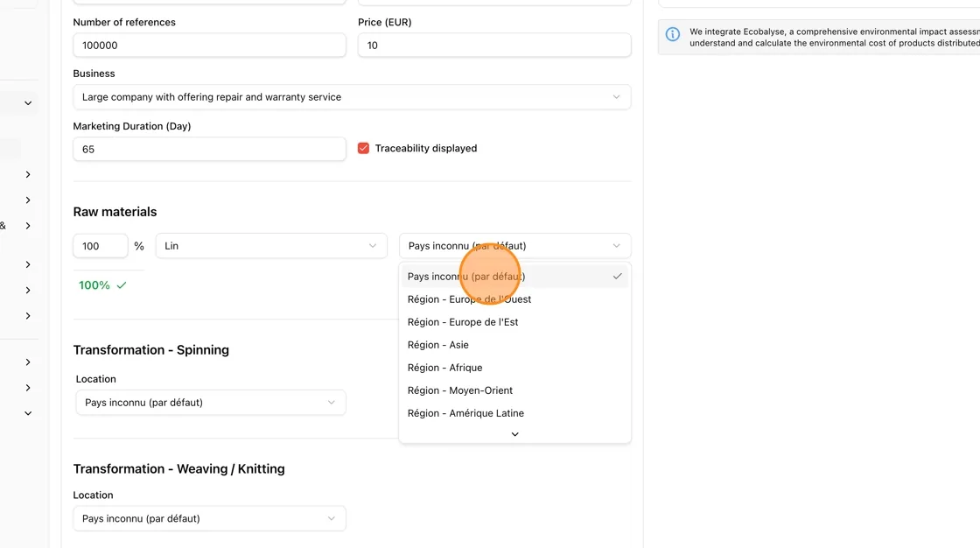Select Pays inconnu (par défaut) in the open list

point(515,277)
